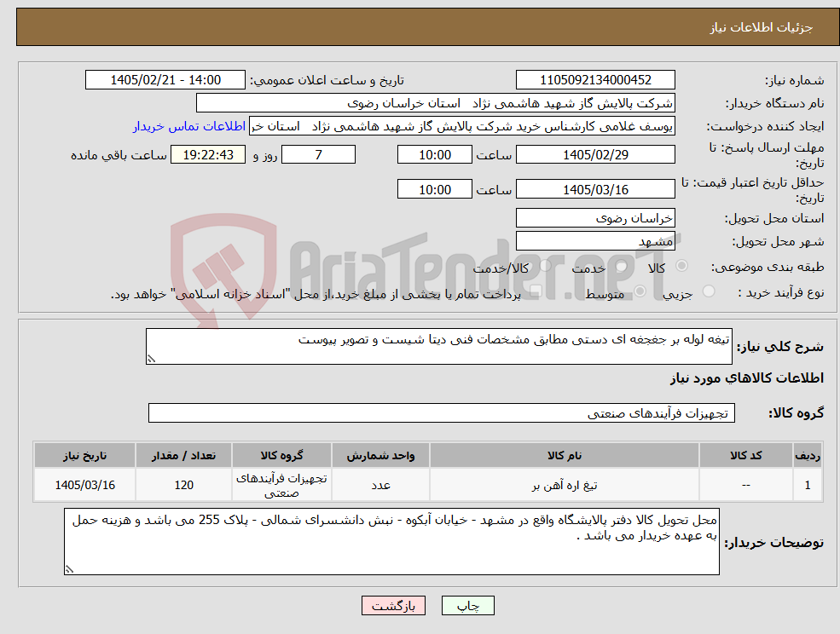Click the price validity time field 10:00
Image resolution: width=840 pixels, height=634 pixels.
click(434, 189)
